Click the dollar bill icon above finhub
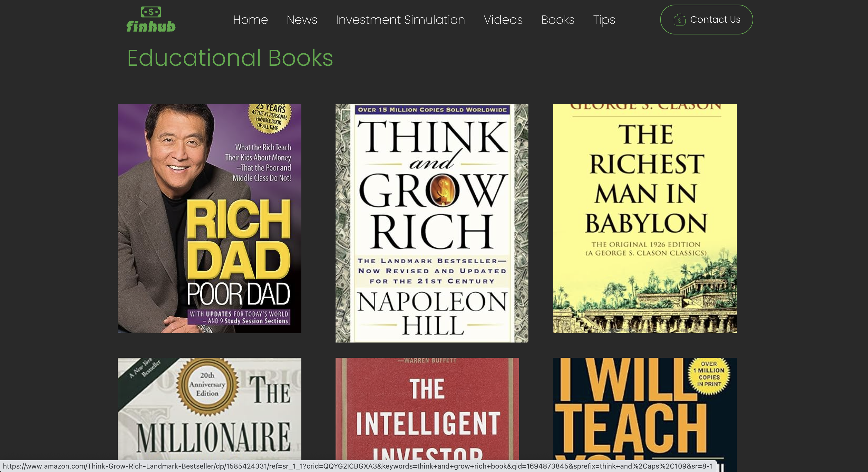This screenshot has width=868, height=472. (151, 12)
